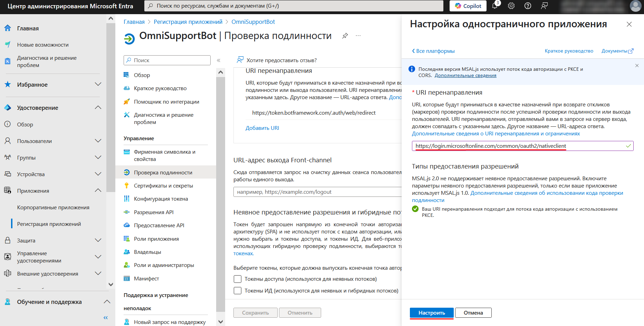
Task: Open Новый запрос на поддержку
Action: 170,322
